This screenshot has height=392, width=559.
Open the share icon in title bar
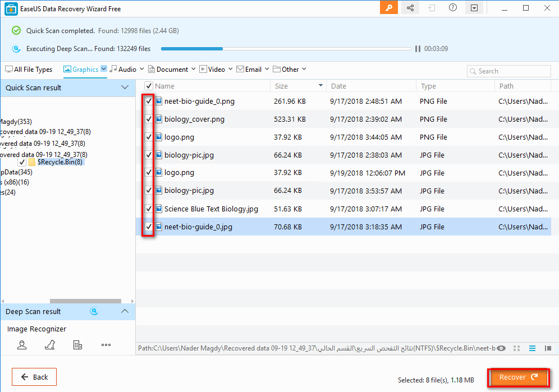(410, 8)
